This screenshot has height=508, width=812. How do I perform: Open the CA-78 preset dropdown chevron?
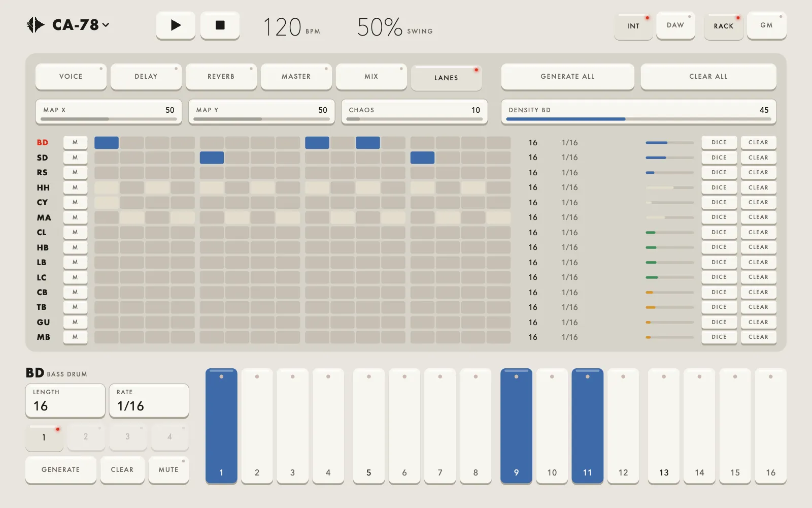pyautogui.click(x=106, y=25)
